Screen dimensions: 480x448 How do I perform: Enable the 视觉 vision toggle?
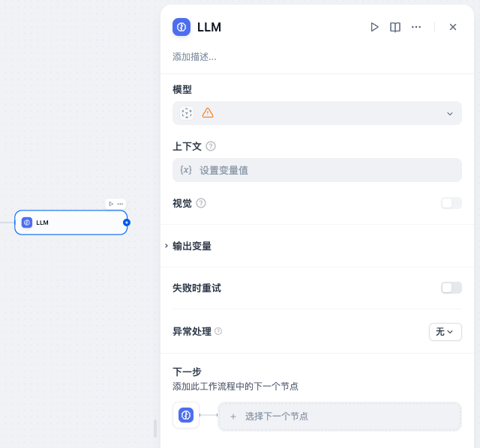pyautogui.click(x=451, y=203)
